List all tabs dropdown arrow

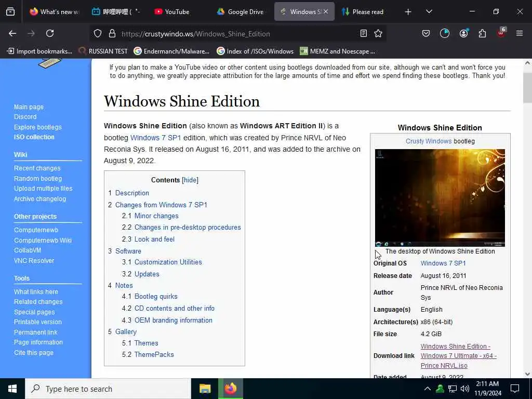pyautogui.click(x=429, y=12)
